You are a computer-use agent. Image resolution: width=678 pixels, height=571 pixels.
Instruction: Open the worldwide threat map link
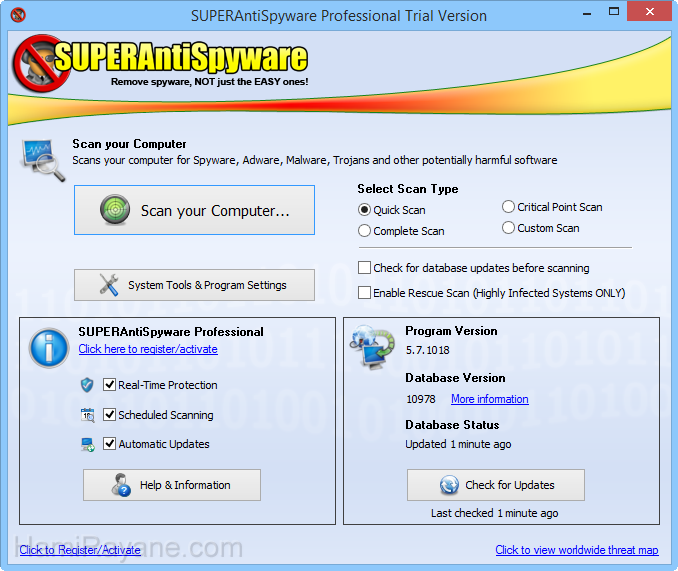(576, 550)
